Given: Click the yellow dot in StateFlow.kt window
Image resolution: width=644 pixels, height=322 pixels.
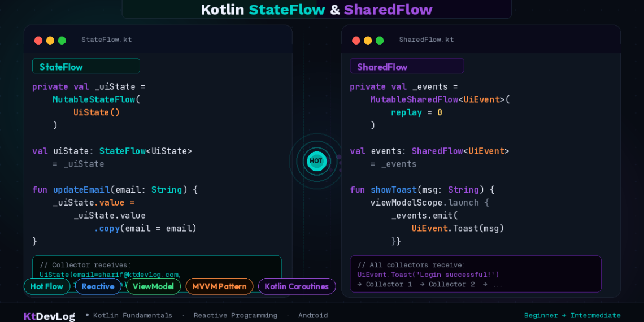Looking at the screenshot, I should (x=50, y=40).
